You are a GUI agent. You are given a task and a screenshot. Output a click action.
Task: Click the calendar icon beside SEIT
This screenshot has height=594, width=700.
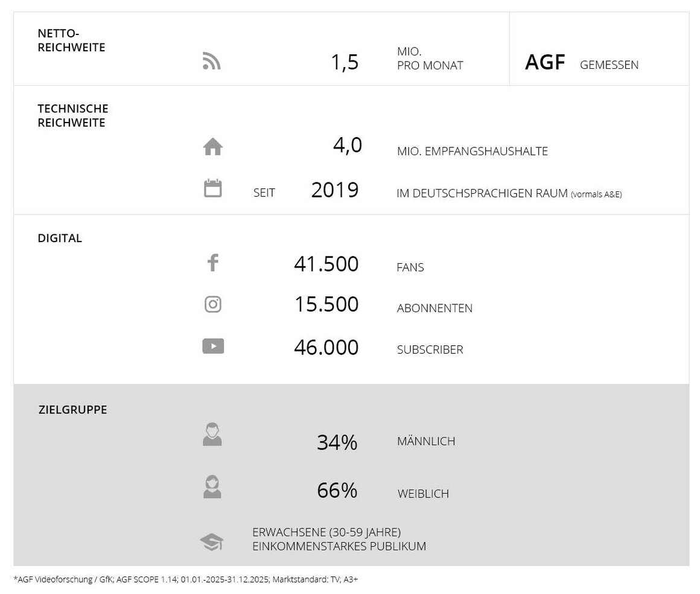[212, 188]
